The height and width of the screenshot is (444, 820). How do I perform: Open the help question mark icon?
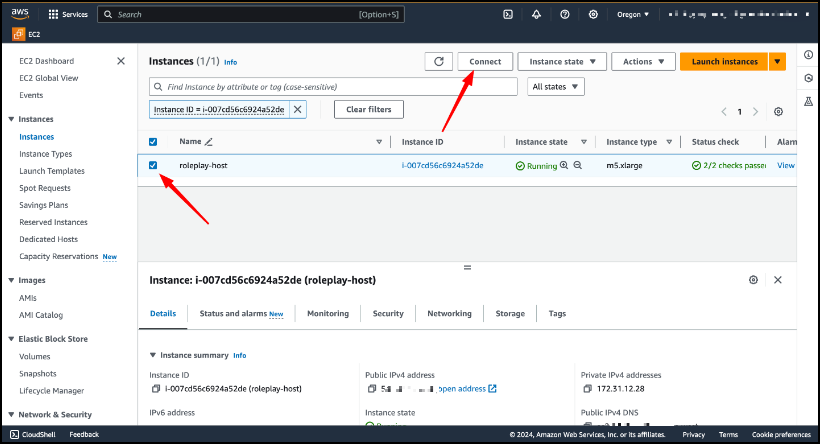pyautogui.click(x=565, y=15)
